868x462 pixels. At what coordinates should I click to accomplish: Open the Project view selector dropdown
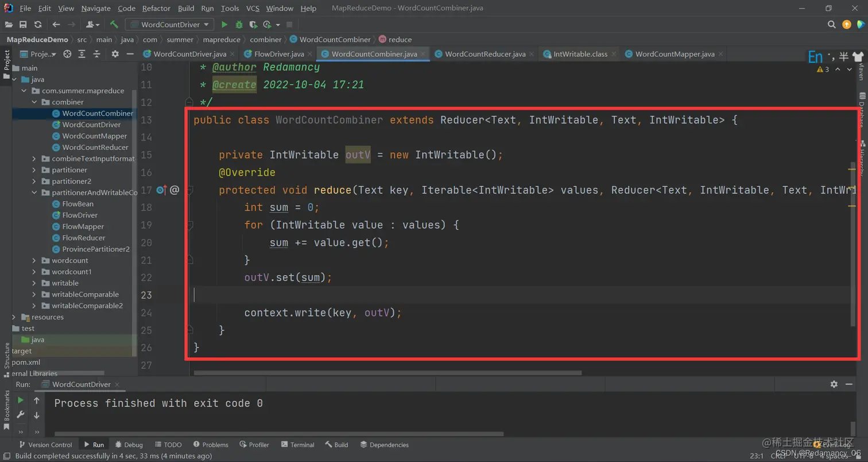38,54
